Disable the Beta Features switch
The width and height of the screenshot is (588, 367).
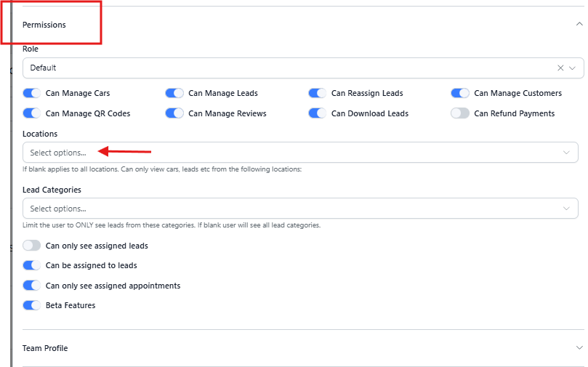click(32, 305)
